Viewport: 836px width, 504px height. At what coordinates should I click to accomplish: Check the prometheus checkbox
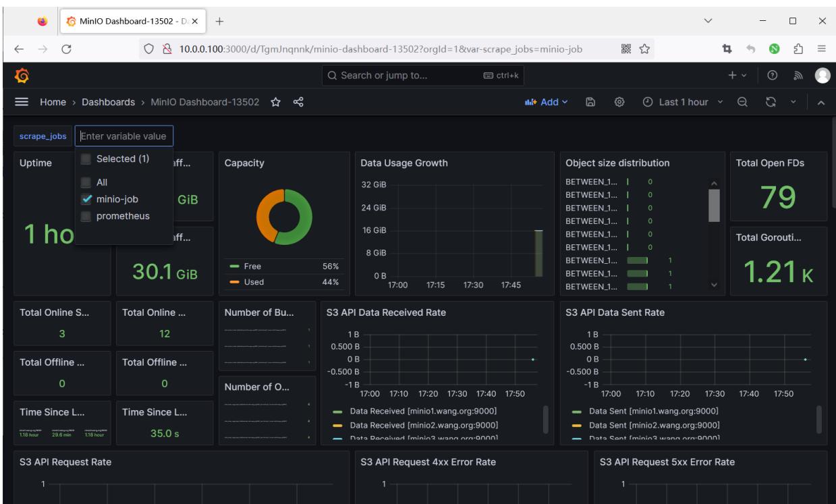86,216
